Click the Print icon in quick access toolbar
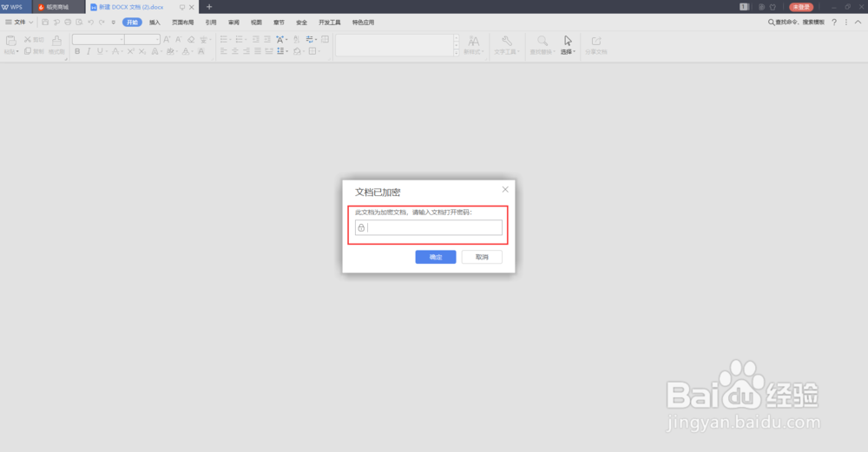This screenshot has height=452, width=868. coord(68,23)
